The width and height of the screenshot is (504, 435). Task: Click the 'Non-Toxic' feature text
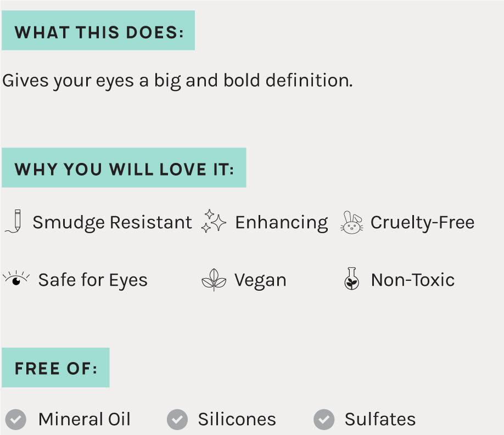tap(413, 280)
